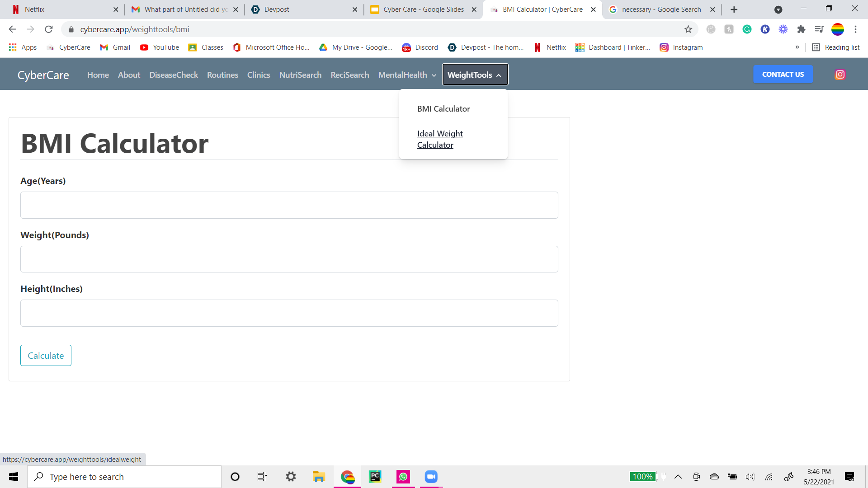Bookmark this page with star icon

pyautogui.click(x=688, y=29)
